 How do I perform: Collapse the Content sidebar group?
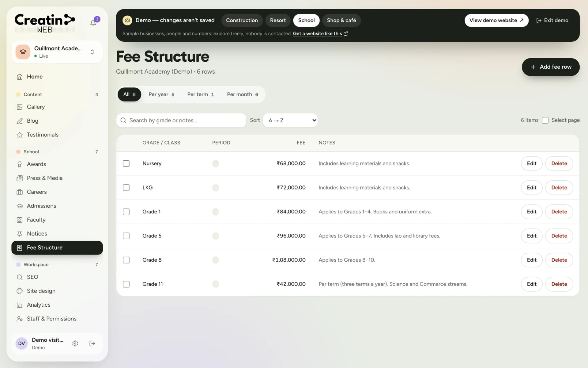57,94
